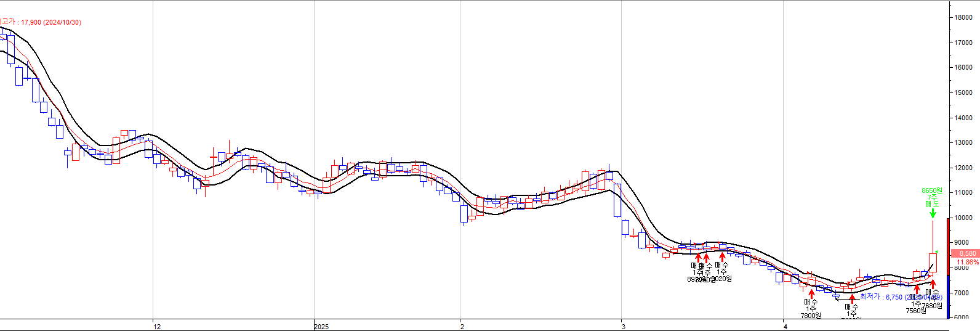Click the red and blue vertical range bar

(948, 268)
